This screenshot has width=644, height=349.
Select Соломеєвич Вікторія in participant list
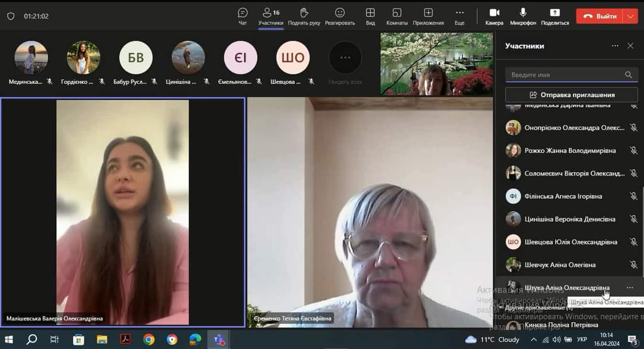click(x=571, y=173)
